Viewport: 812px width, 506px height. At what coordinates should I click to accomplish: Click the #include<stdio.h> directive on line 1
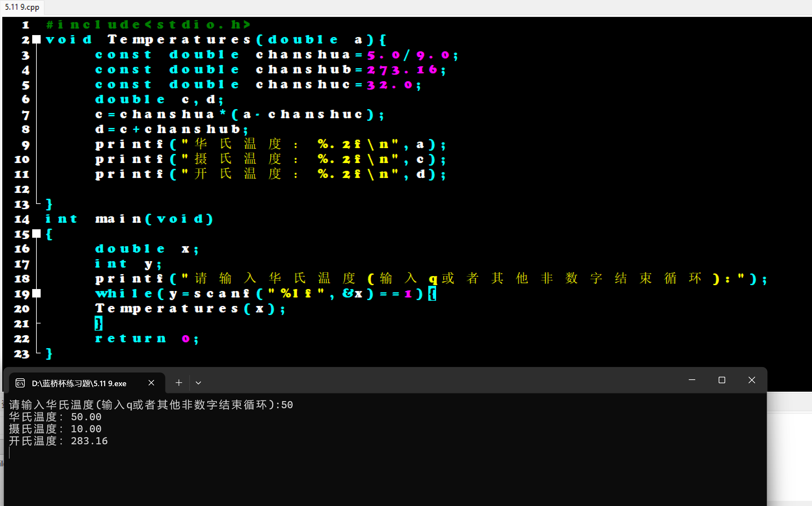(148, 25)
